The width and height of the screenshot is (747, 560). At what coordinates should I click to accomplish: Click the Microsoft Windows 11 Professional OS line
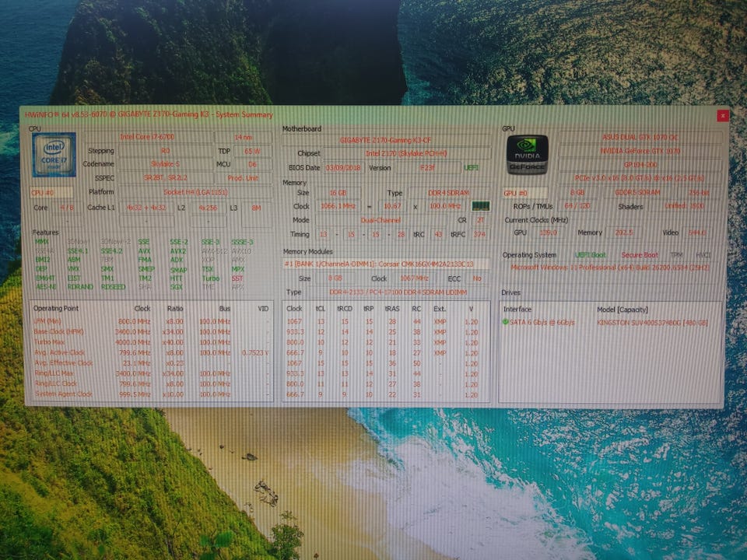tap(610, 268)
